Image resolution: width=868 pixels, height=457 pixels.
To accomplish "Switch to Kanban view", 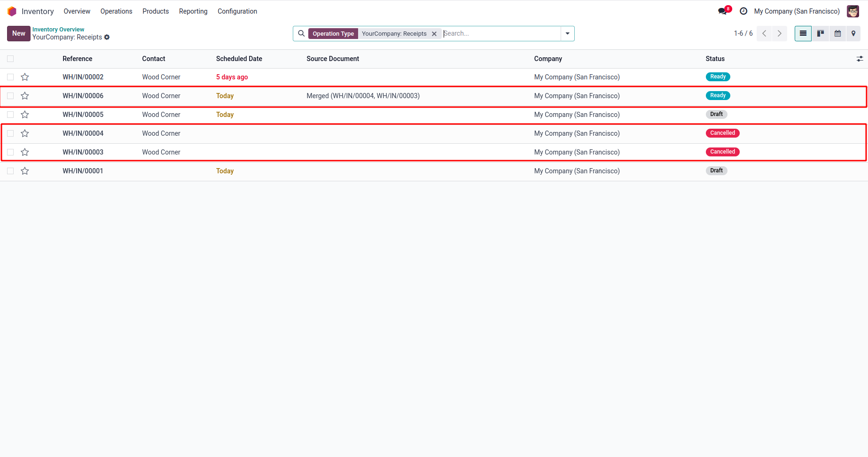I will tap(821, 33).
